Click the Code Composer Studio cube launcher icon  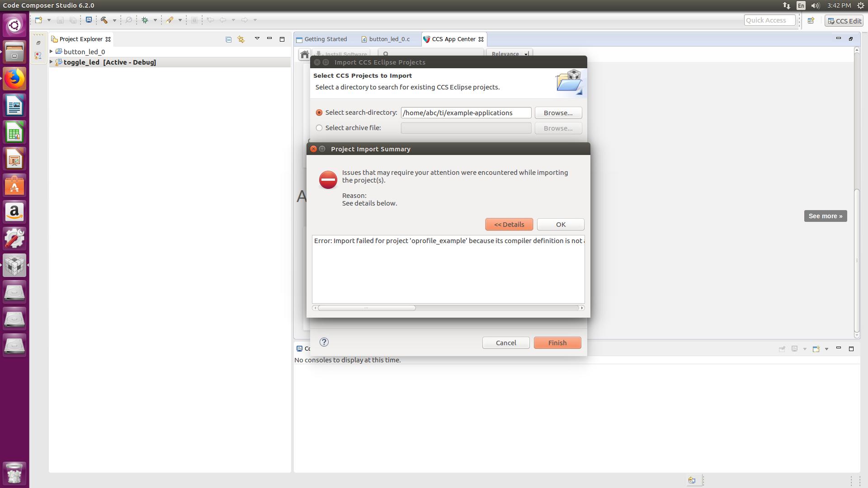pyautogui.click(x=14, y=265)
